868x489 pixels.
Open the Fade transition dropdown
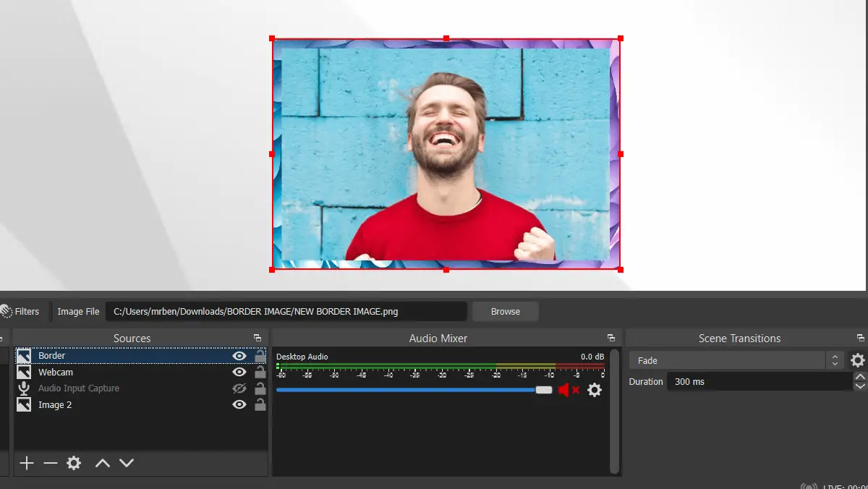(727, 360)
